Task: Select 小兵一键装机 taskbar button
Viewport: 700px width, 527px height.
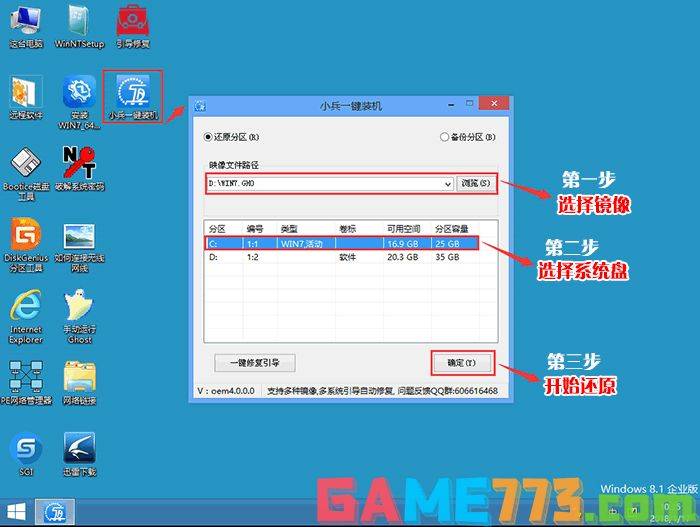Action: (x=55, y=512)
